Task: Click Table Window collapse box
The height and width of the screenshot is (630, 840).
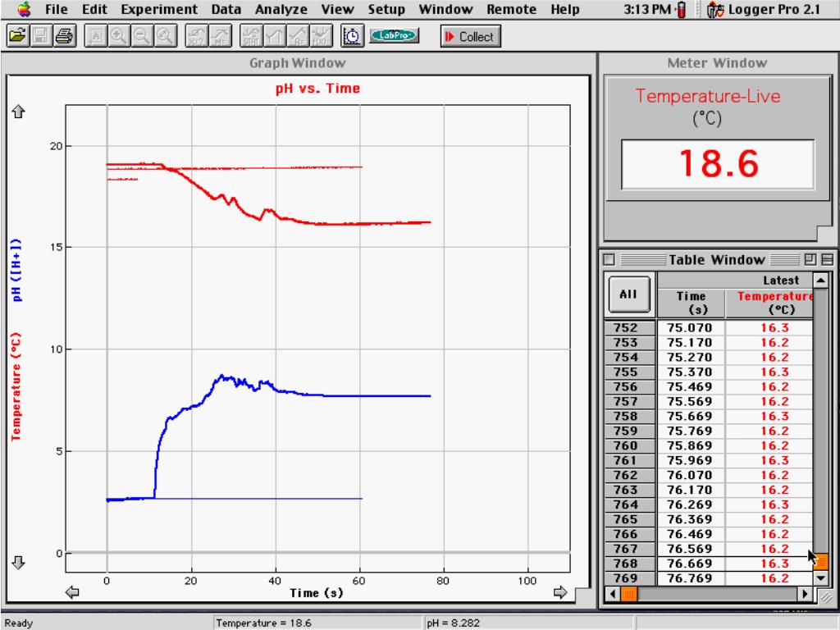Action: 827,260
